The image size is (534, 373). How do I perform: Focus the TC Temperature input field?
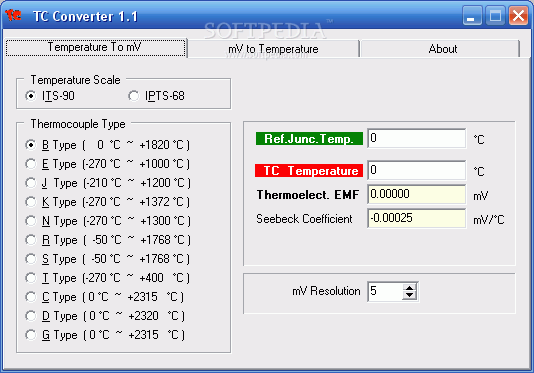click(x=417, y=170)
